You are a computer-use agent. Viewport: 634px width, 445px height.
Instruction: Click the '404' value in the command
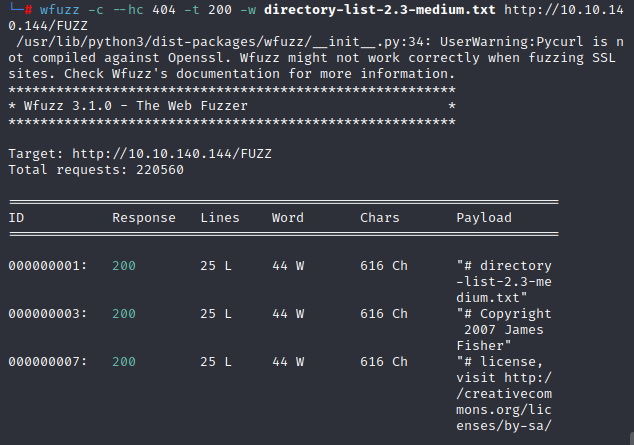(x=164, y=10)
